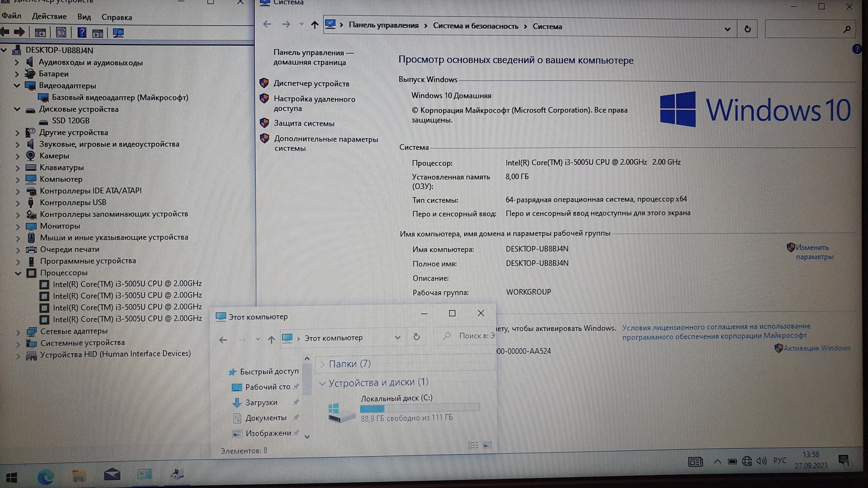Click the Device Manager help toolbar icon
The width and height of the screenshot is (868, 488).
[x=82, y=33]
